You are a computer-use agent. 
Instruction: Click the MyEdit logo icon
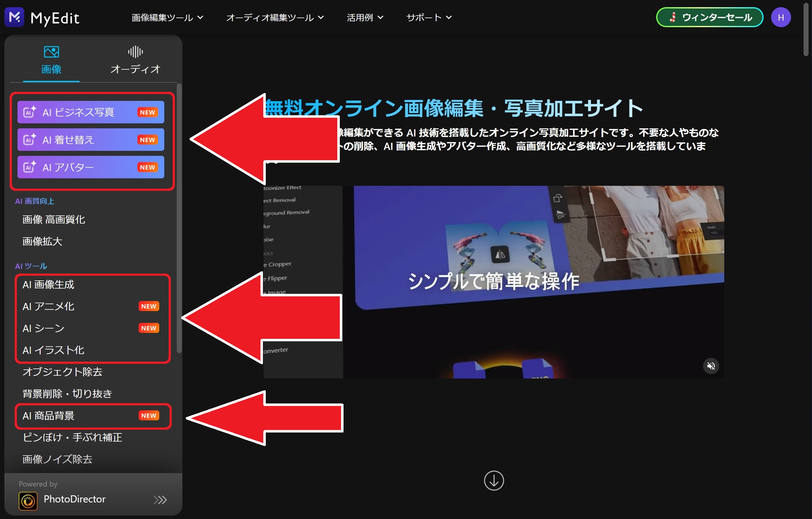14,17
